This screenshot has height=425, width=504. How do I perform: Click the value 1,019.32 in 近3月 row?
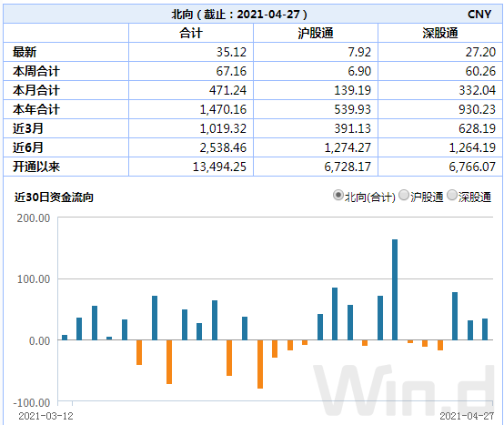coord(223,128)
